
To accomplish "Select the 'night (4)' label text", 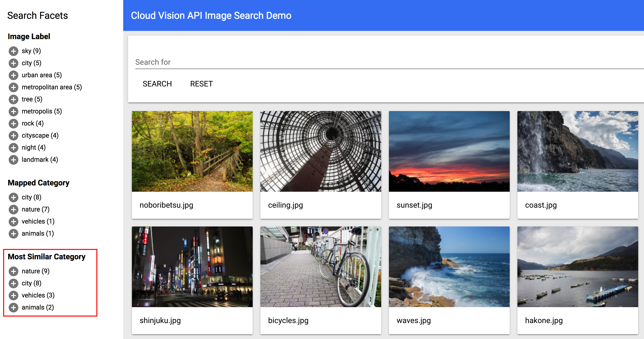I will click(x=34, y=148).
